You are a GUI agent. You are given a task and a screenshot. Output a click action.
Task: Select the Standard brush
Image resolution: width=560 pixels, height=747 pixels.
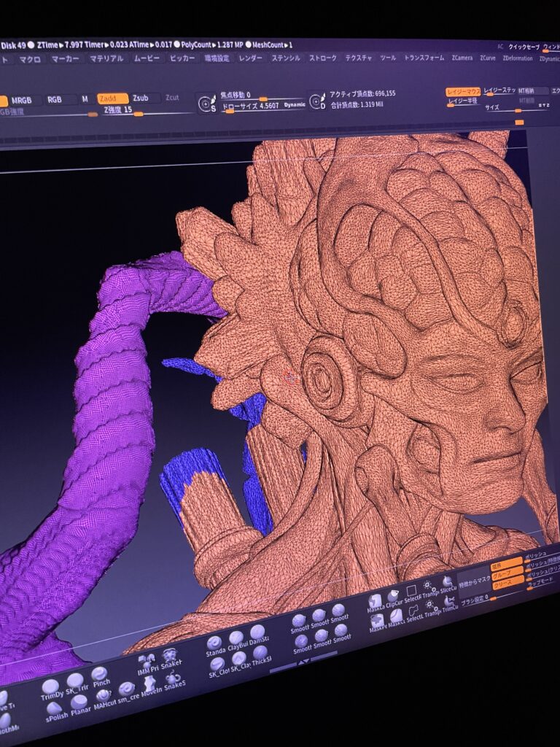point(215,647)
